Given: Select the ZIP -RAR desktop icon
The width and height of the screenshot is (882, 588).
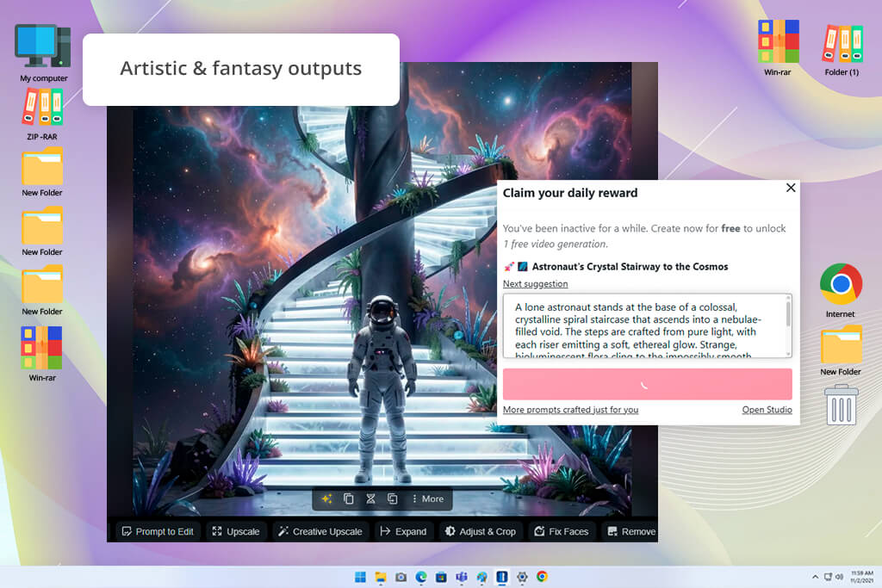Looking at the screenshot, I should (42, 115).
